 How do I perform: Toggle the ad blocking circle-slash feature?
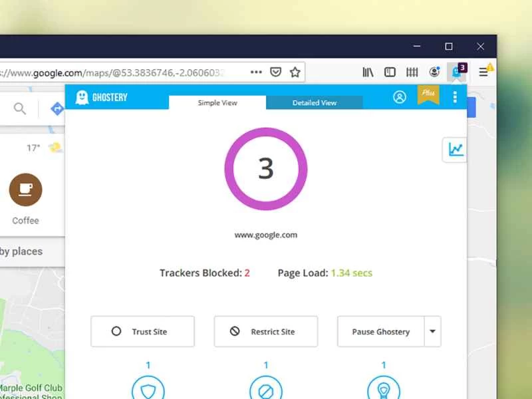tap(266, 389)
